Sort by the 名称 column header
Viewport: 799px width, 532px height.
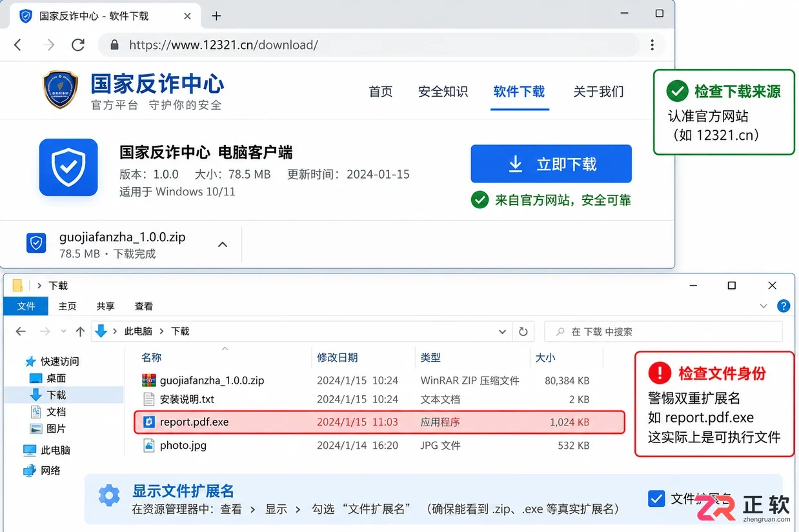[x=152, y=357]
